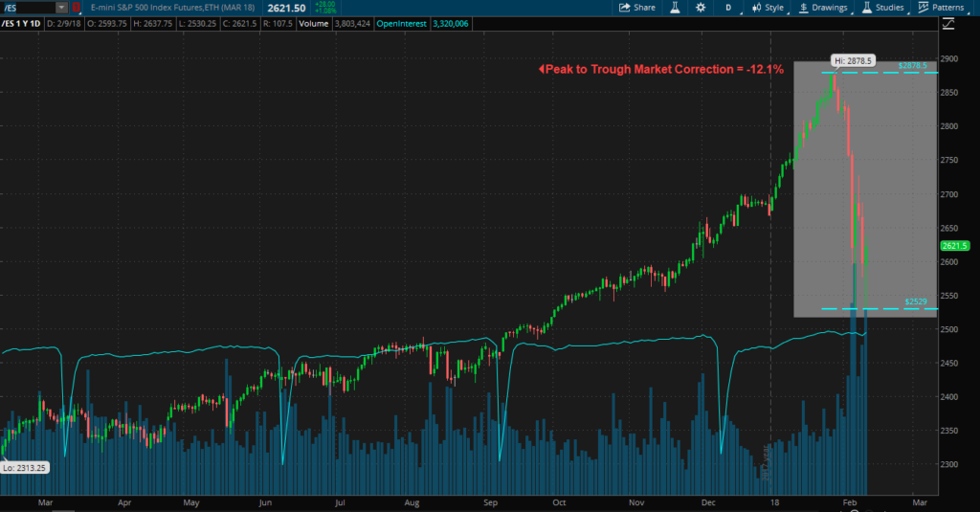Open the Studies flask menu
The height and width of the screenshot is (512, 980).
(883, 8)
